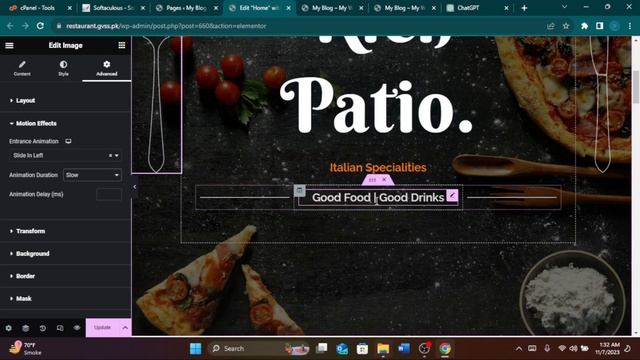Open the browser side panel icon
This screenshot has width=640, height=360.
pyautogui.click(x=599, y=26)
